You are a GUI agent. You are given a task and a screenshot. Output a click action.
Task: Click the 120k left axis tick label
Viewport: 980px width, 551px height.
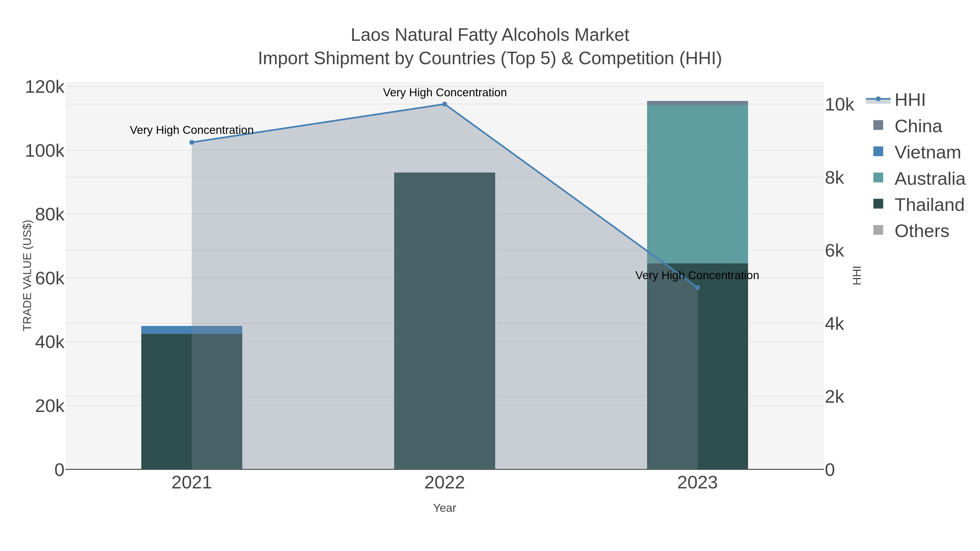[45, 87]
